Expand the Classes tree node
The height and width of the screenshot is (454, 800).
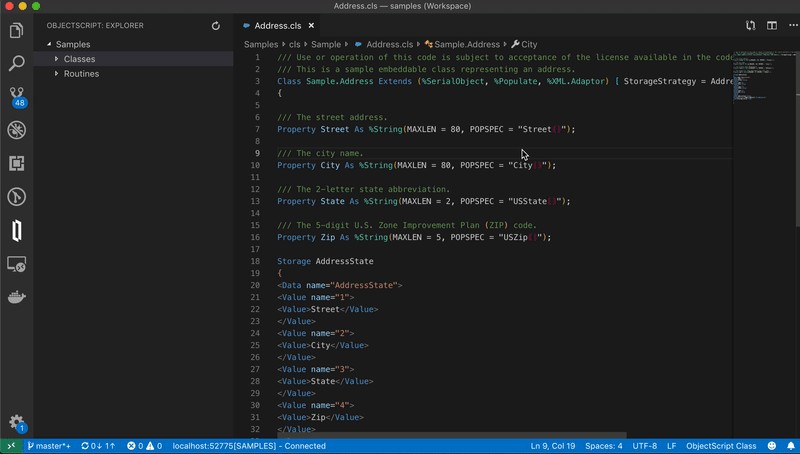[79, 59]
